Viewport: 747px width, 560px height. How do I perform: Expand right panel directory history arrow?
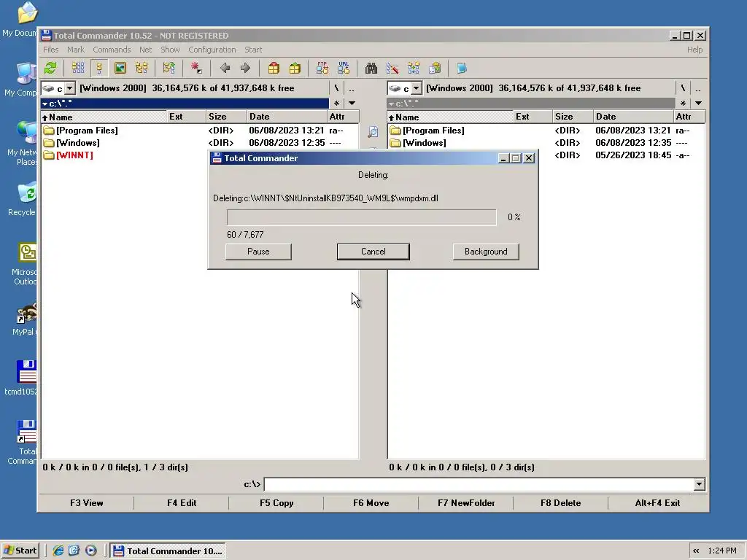tap(698, 104)
